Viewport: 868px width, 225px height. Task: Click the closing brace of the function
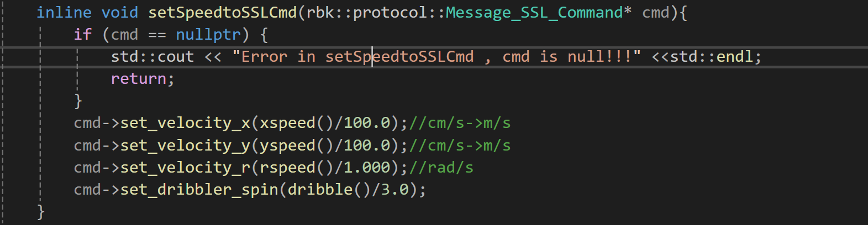tap(41, 212)
